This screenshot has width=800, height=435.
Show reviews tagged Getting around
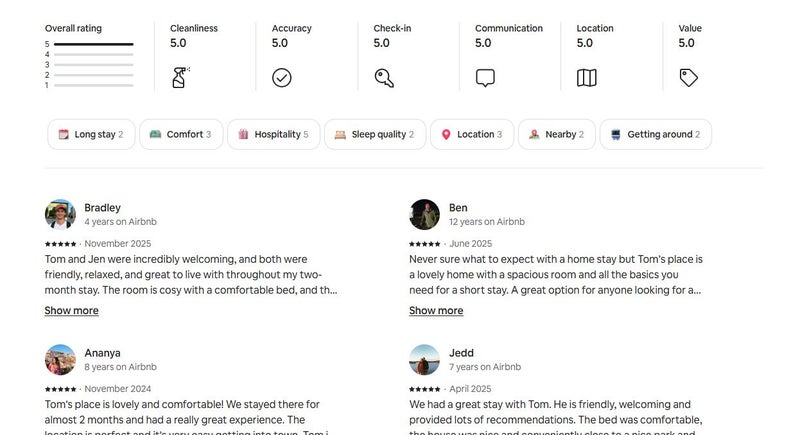click(655, 134)
